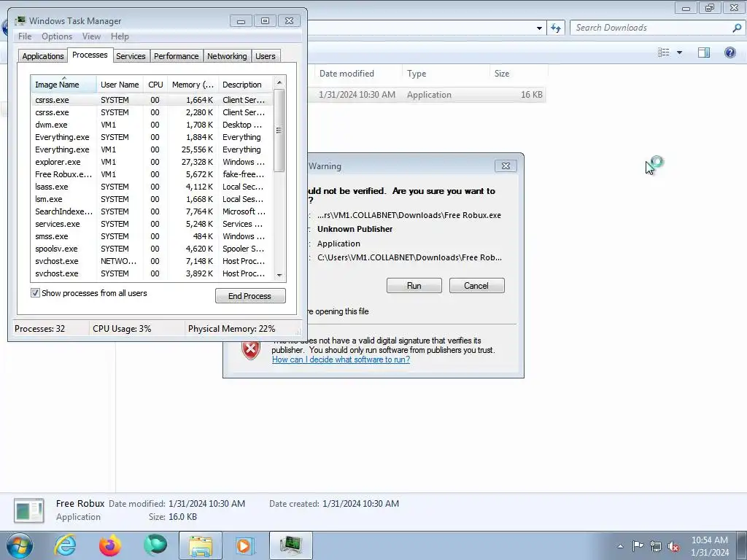
Task: Open address bar history dropdown
Action: (539, 28)
